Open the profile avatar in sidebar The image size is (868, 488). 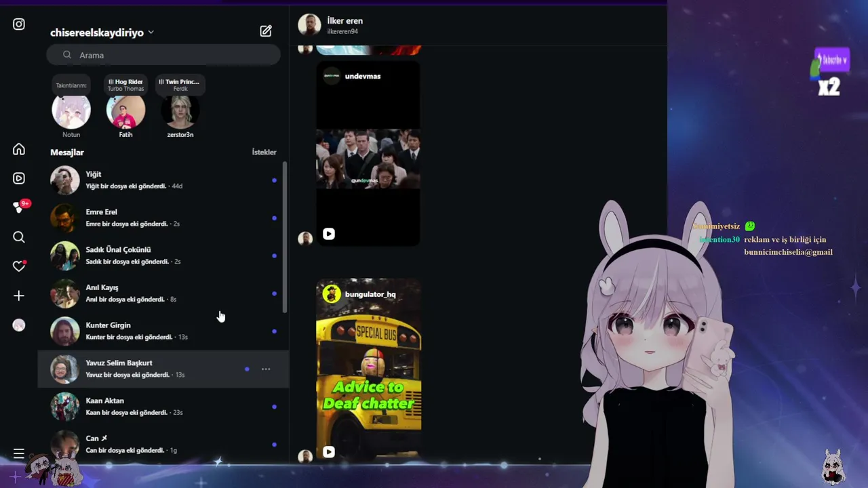(x=19, y=325)
